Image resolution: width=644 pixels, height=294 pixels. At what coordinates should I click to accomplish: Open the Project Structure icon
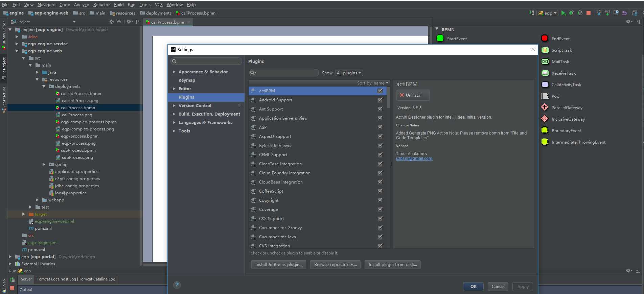point(635,13)
